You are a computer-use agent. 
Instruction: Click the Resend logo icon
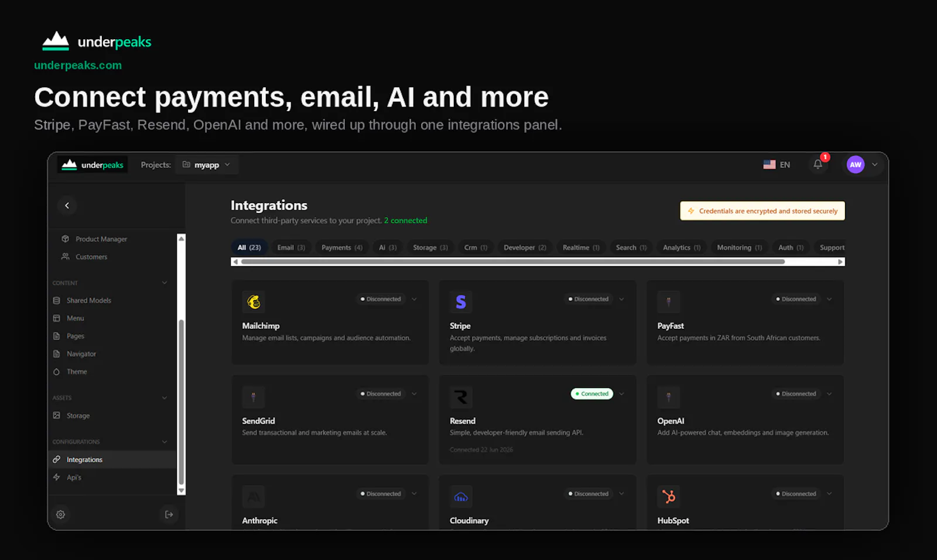pyautogui.click(x=461, y=397)
